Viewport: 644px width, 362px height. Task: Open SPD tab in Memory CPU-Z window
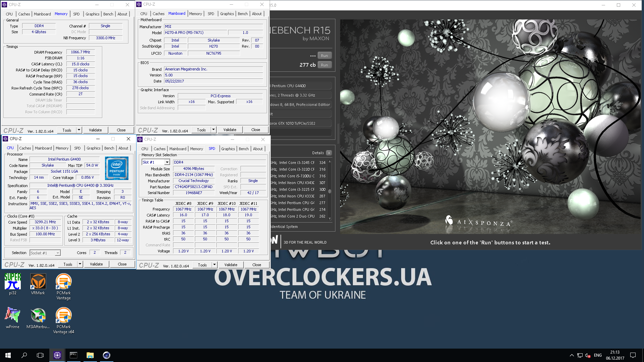76,14
